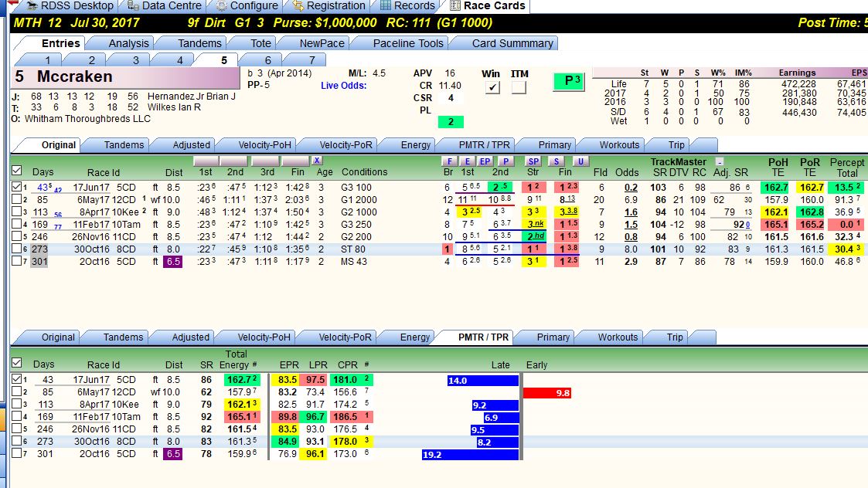Check upper-table line 2 6May17 checkbox
This screenshot has height=488, width=868.
[16, 199]
